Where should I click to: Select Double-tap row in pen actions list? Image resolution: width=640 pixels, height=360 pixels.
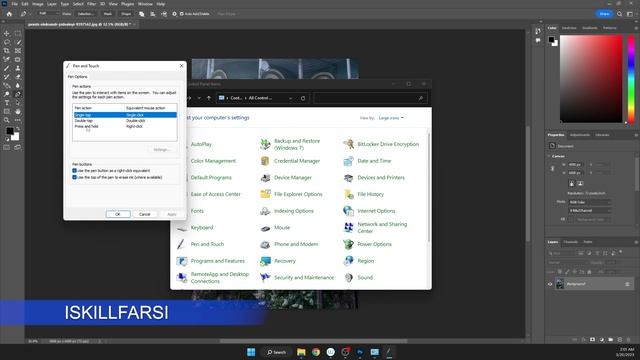pyautogui.click(x=125, y=121)
